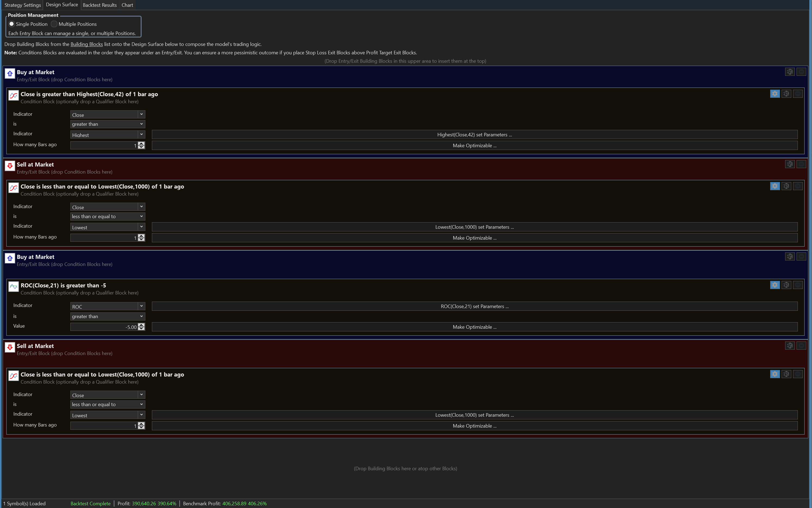Image resolution: width=812 pixels, height=508 pixels.
Task: Click remove icon on the last Lowest(Close,1000) condition
Action: pos(798,374)
